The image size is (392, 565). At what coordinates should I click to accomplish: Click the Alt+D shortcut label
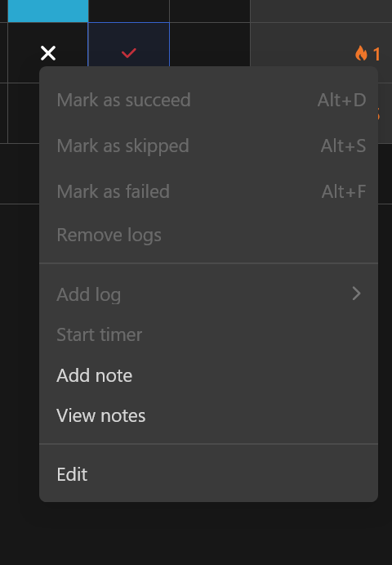click(341, 100)
